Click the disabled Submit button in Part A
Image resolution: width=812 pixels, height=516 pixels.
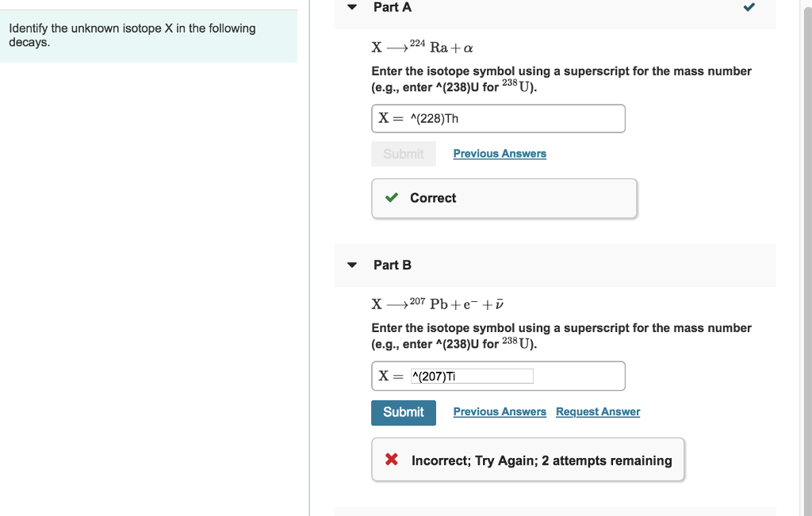[x=404, y=153]
